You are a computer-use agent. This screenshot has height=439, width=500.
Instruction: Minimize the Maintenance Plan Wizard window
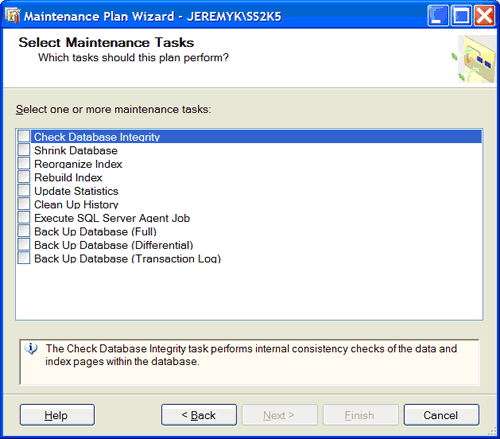coord(438,15)
